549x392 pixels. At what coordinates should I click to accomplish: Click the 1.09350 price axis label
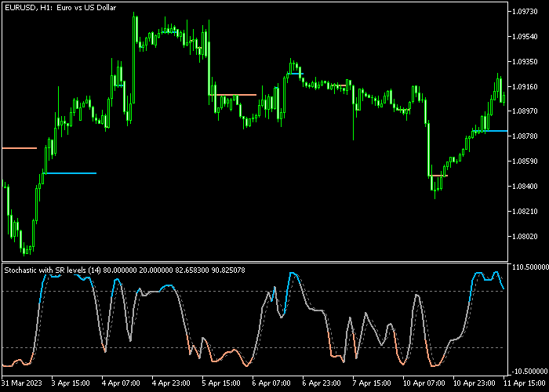point(525,62)
